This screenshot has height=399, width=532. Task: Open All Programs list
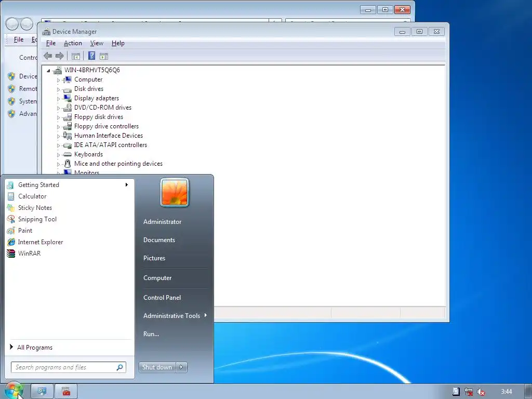pyautogui.click(x=35, y=348)
